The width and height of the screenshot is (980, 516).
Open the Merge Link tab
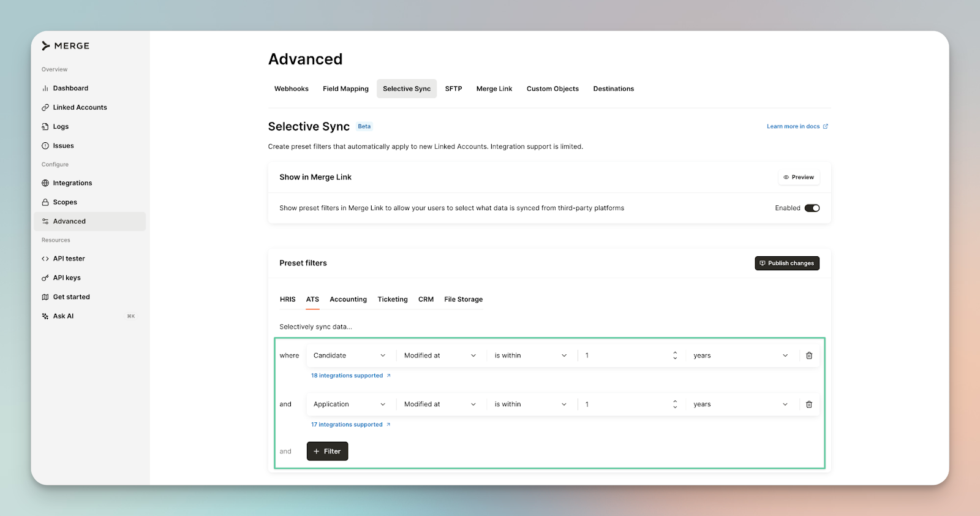click(x=494, y=89)
